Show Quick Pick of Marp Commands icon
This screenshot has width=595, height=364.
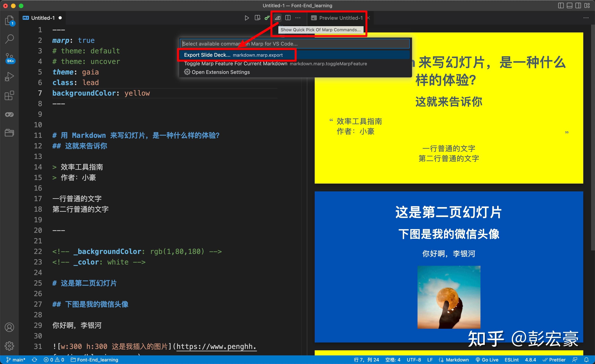(277, 18)
